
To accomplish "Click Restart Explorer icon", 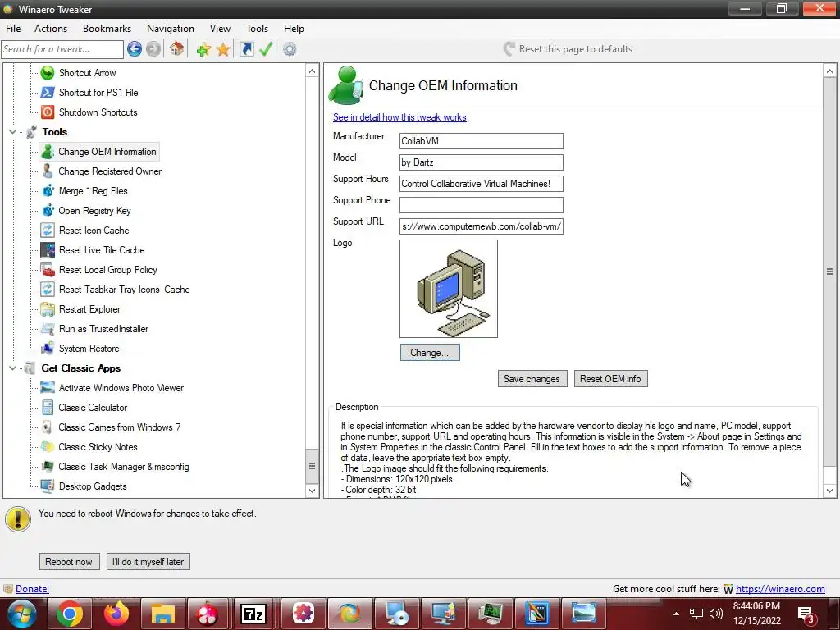I will pos(48,309).
